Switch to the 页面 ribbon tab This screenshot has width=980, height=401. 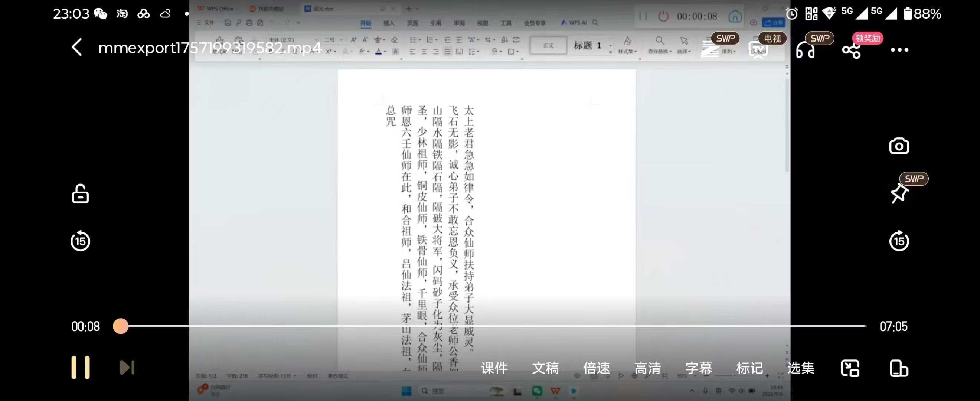[x=412, y=23]
